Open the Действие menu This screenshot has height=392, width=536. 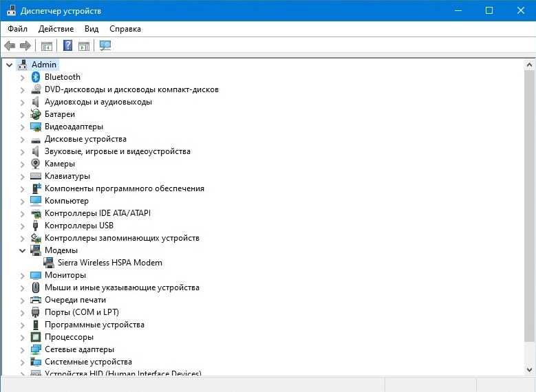[x=56, y=29]
